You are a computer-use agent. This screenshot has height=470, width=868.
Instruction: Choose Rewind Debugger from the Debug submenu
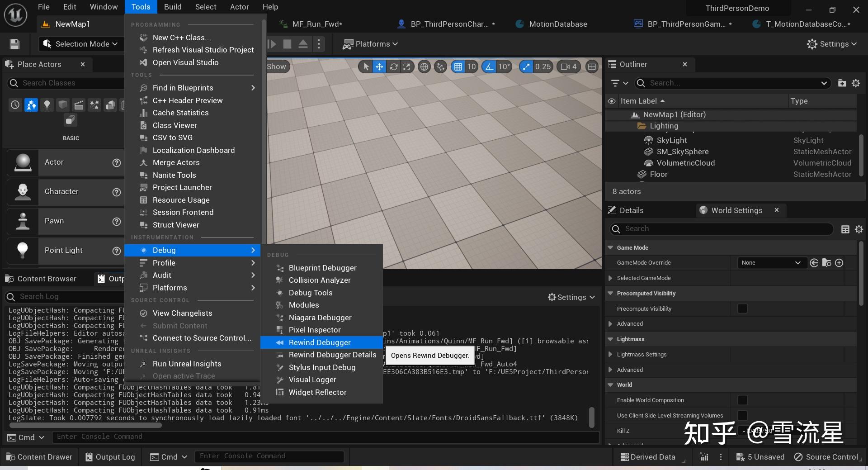319,342
